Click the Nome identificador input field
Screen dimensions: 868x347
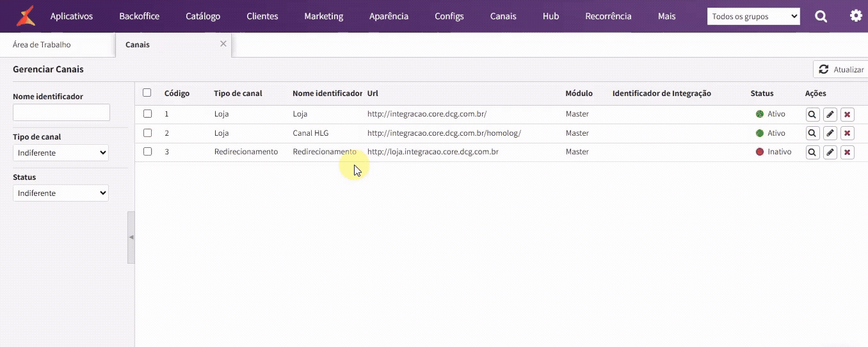[61, 113]
